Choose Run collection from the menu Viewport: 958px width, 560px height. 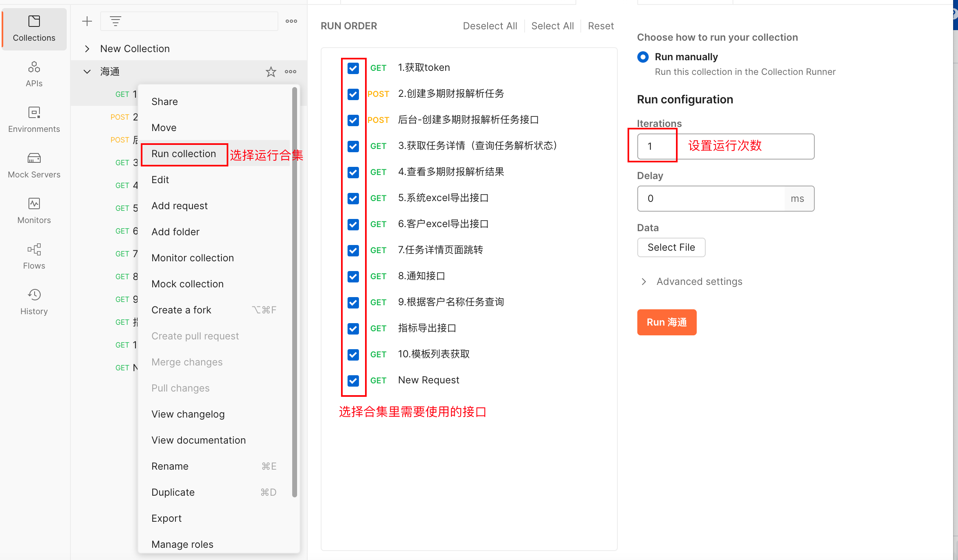coord(184,154)
